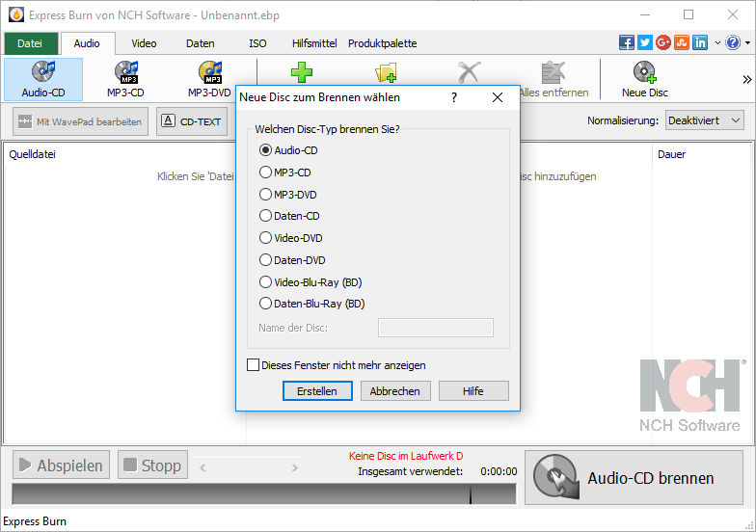
Task: Click the green plus add files icon
Action: [x=302, y=72]
